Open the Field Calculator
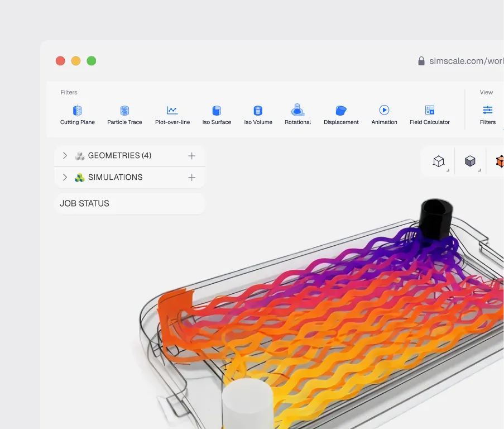Image resolution: width=504 pixels, height=429 pixels. 429,115
